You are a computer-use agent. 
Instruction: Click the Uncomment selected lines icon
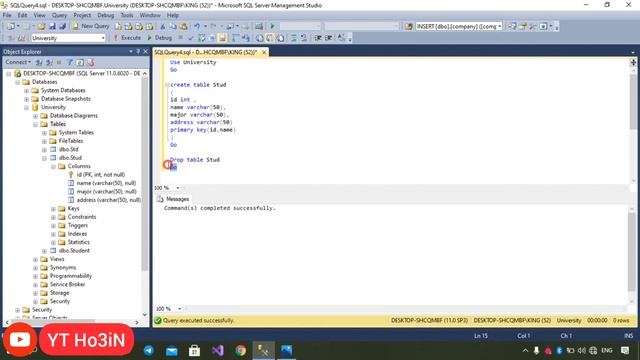point(304,38)
